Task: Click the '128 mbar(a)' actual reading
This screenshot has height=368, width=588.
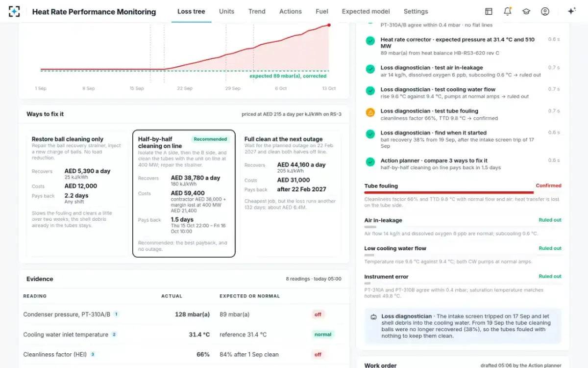Action: pyautogui.click(x=193, y=315)
